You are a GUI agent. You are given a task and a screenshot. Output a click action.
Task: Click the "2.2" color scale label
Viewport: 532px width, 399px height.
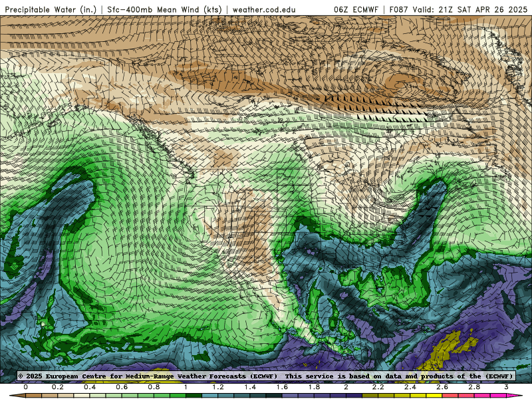[378, 387]
